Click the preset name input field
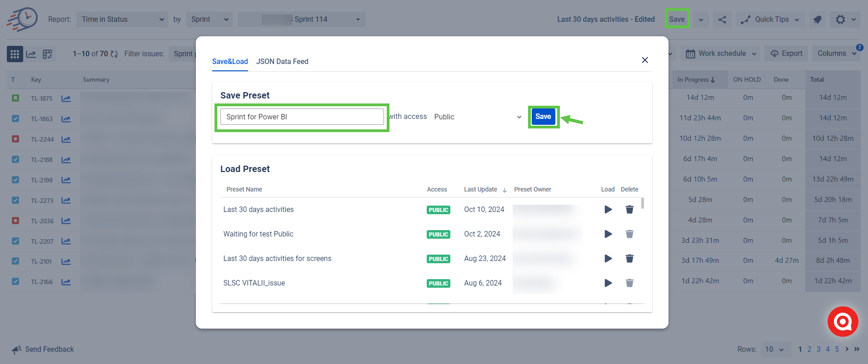 (302, 117)
